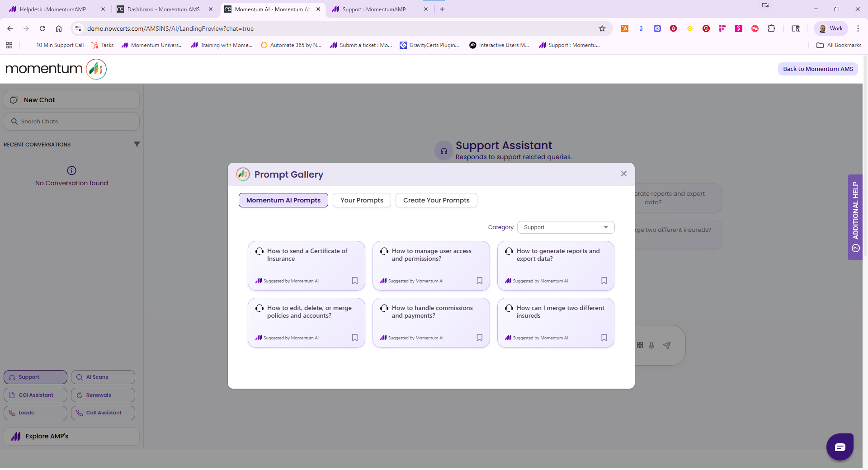868x470 pixels.
Task: Open the Support assistant in sidebar
Action: tap(35, 377)
